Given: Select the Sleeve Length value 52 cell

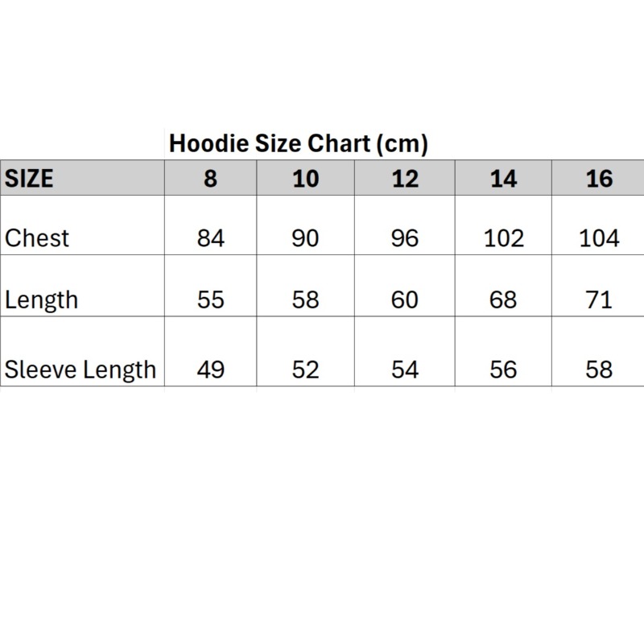Looking at the screenshot, I should click(x=306, y=352).
